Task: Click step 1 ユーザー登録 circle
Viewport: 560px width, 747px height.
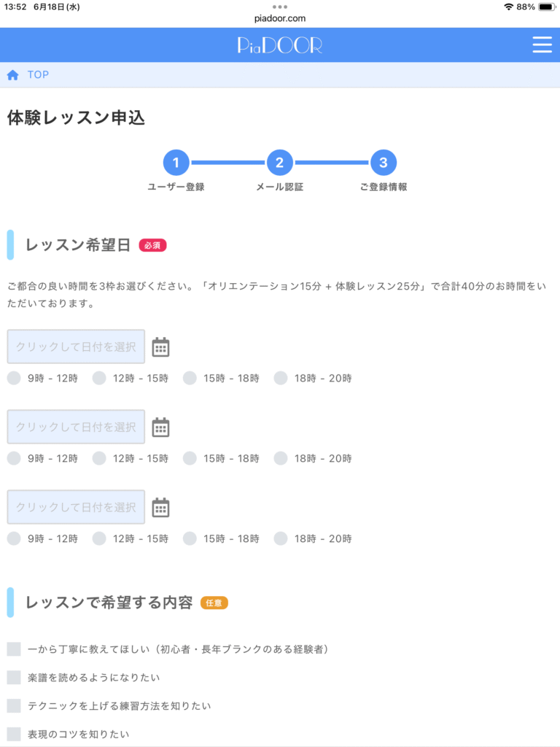Action: 176,163
